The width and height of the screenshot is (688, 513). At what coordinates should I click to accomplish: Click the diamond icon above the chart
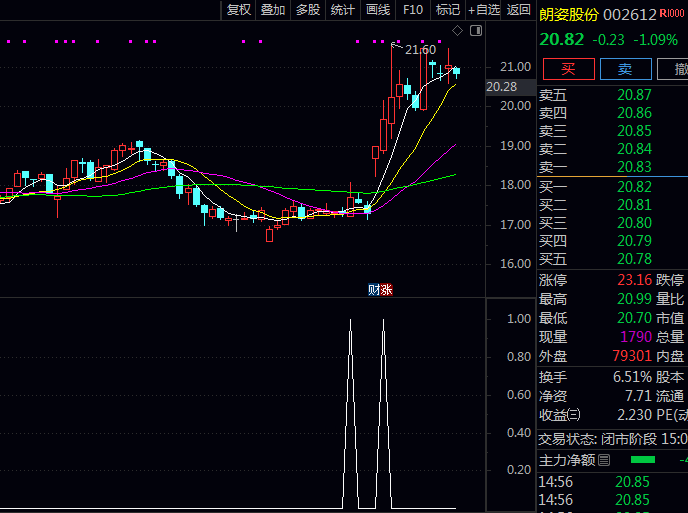[x=457, y=31]
